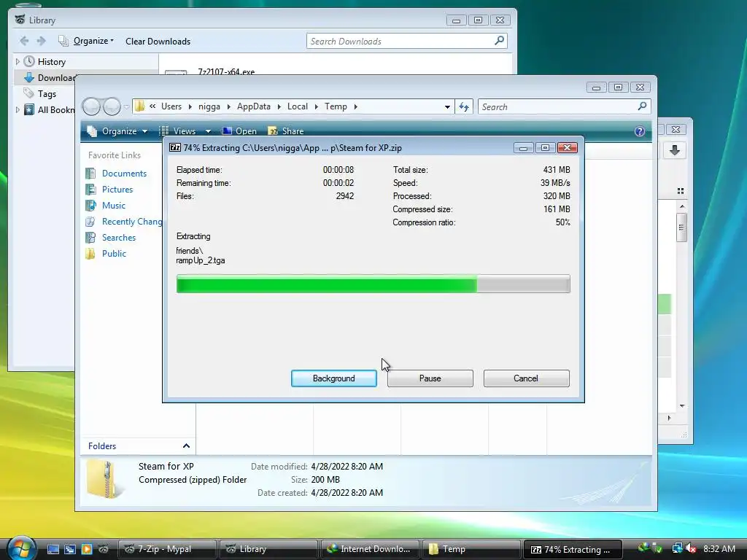Switch to Internet Download taskbar item
The height and width of the screenshot is (560, 747).
tap(370, 549)
